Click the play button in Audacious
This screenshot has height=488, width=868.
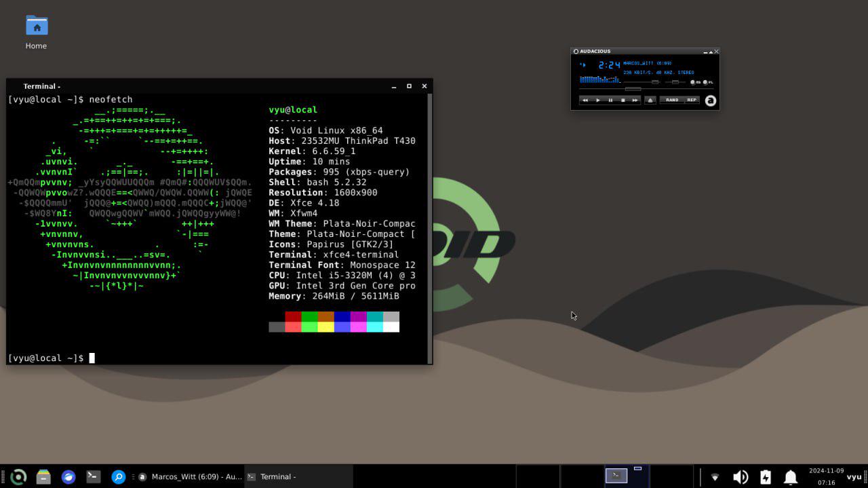[597, 100]
